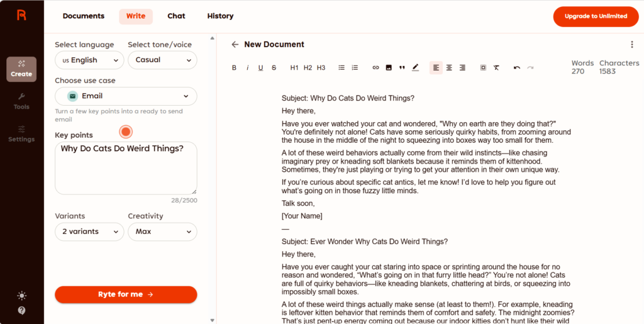The height and width of the screenshot is (324, 644).
Task: Toggle underline formatting
Action: pyautogui.click(x=260, y=68)
